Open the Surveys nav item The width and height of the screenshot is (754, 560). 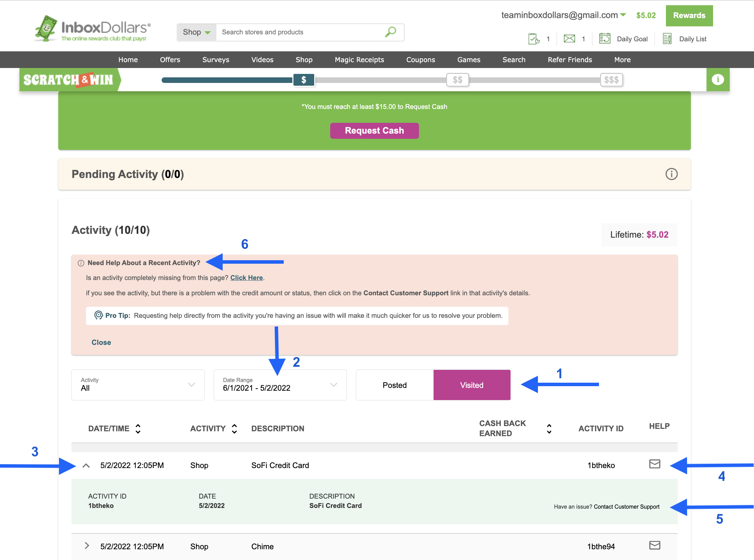pos(216,60)
